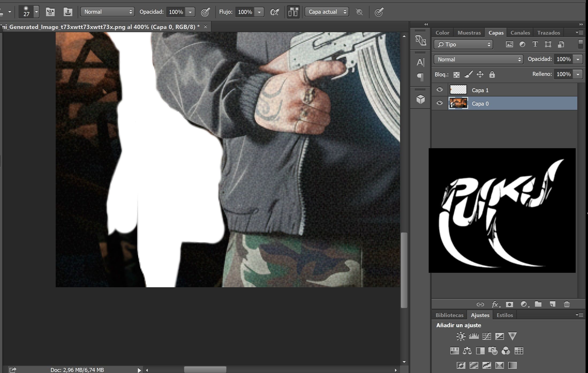Open the Tipo layer filter dropdown
The height and width of the screenshot is (373, 588).
463,44
